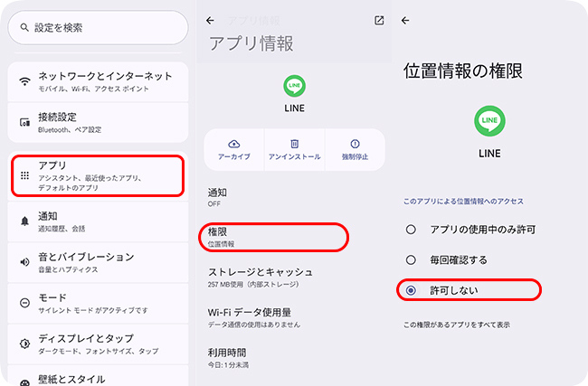Open 音とバイブレーション settings
Image resolution: width=588 pixels, height=386 pixels.
(98, 262)
